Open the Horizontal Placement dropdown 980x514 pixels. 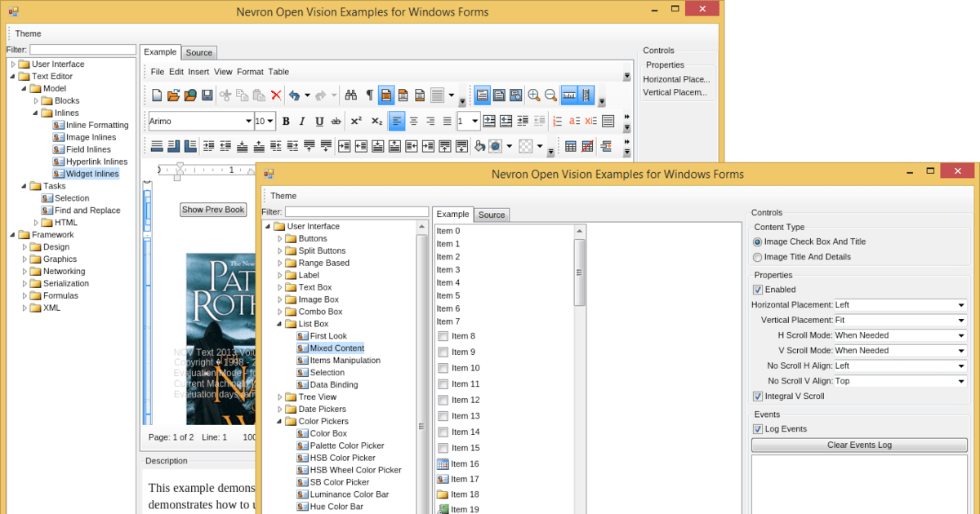961,305
